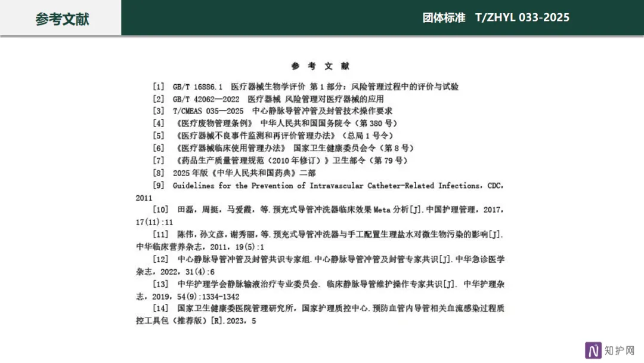Select reference [3] T/CMEAS 035—2025 line

click(x=273, y=111)
